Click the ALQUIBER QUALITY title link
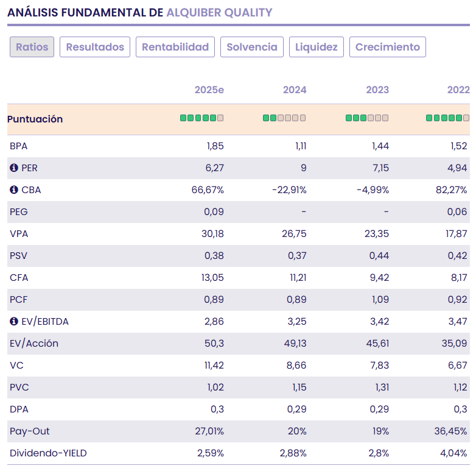 219,12
